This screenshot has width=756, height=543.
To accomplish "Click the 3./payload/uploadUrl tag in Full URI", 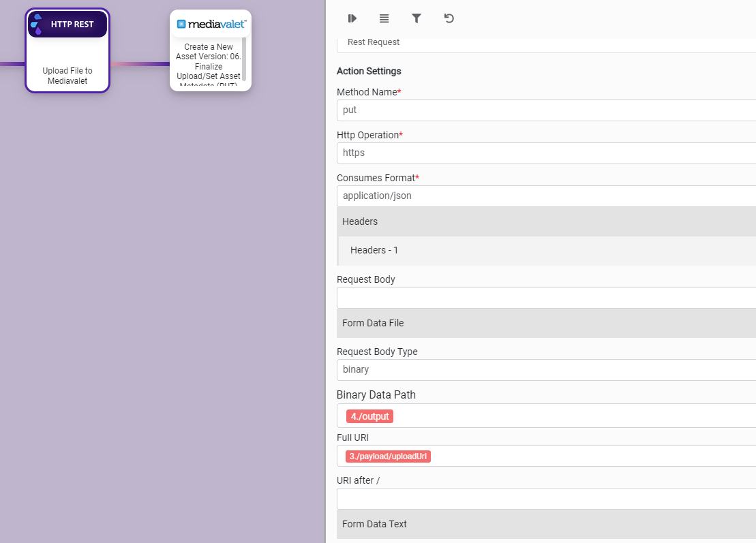I will tap(388, 456).
